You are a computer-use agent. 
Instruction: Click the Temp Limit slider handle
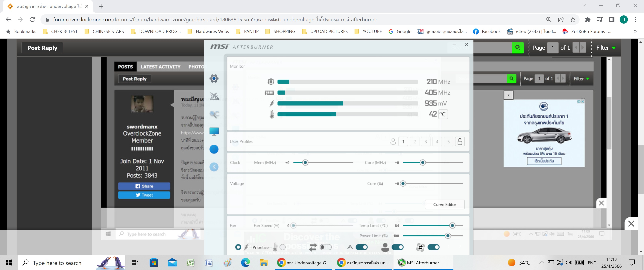point(452,226)
